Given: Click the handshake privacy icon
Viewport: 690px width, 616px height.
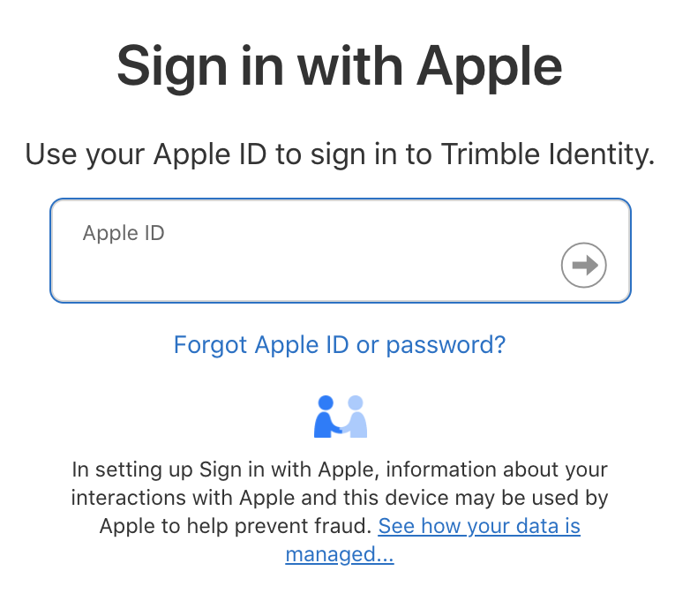Looking at the screenshot, I should pos(341,417).
